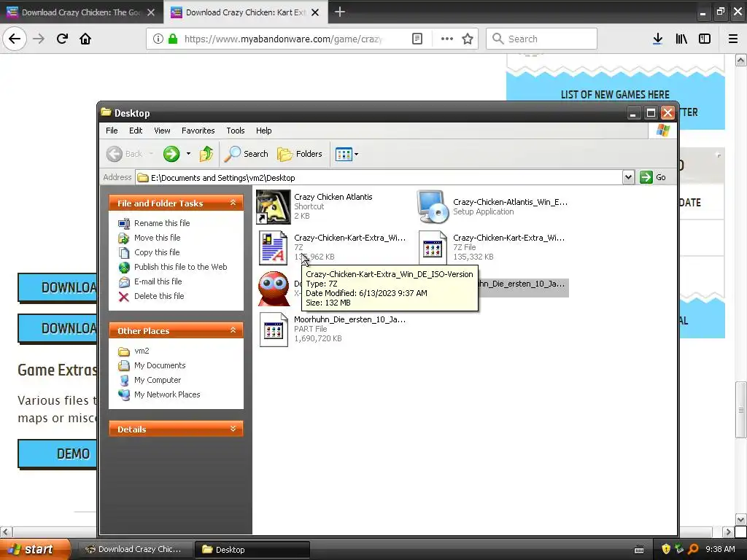Click Explorer Search toolbar button

pyautogui.click(x=247, y=154)
